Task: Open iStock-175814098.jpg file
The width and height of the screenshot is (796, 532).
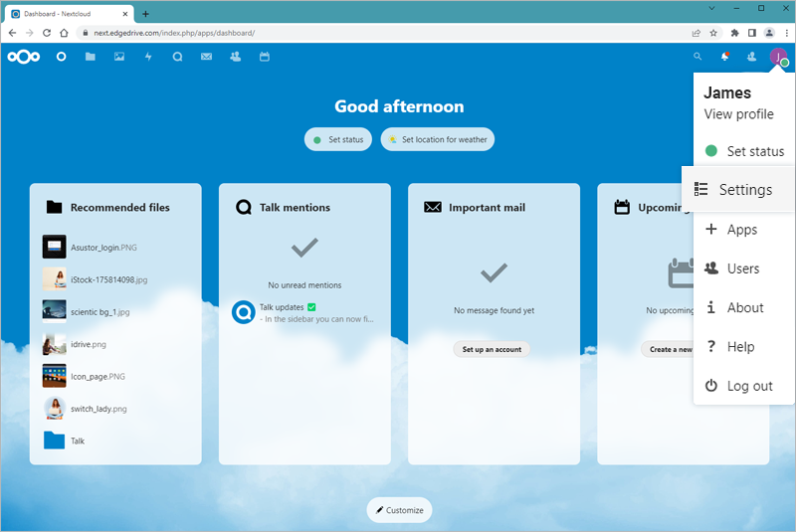Action: pos(115,279)
